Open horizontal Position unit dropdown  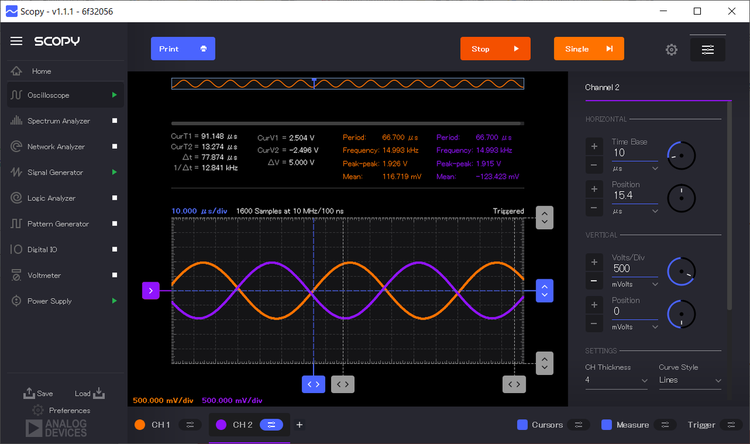[x=635, y=211]
